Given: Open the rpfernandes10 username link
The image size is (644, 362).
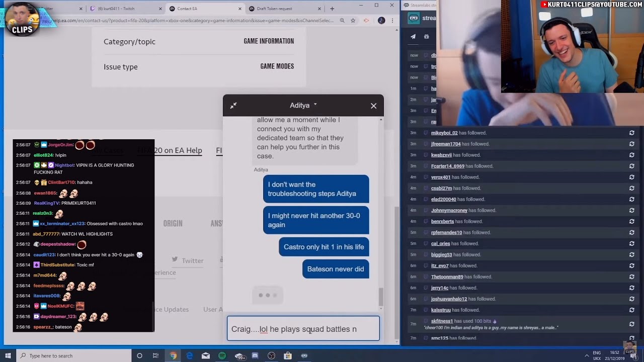Looking at the screenshot, I should coord(446,232).
